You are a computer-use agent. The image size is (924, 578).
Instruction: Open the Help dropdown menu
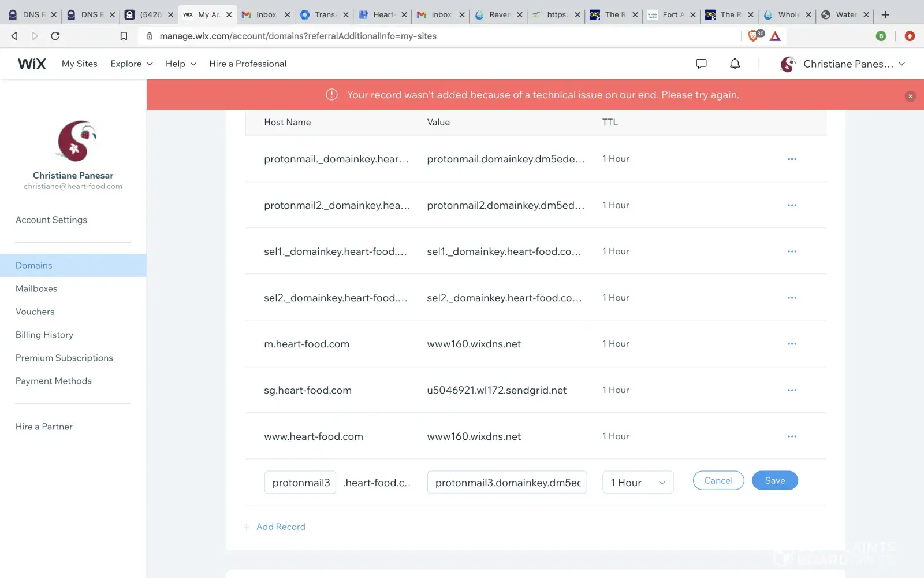[x=181, y=64]
